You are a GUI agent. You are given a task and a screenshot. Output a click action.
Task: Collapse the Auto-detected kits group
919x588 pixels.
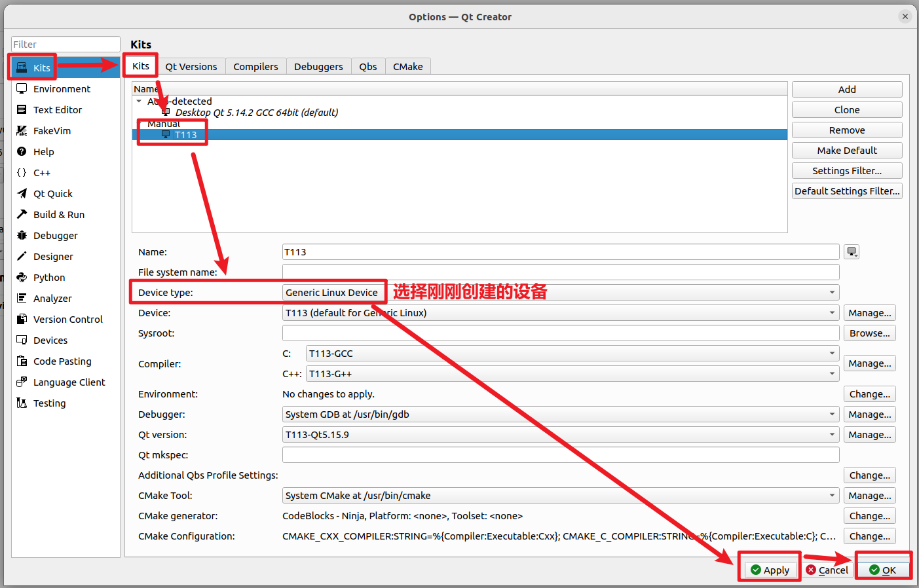pyautogui.click(x=139, y=101)
